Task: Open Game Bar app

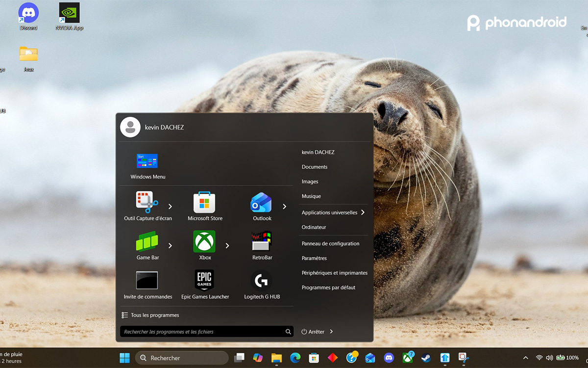Action: 147,245
